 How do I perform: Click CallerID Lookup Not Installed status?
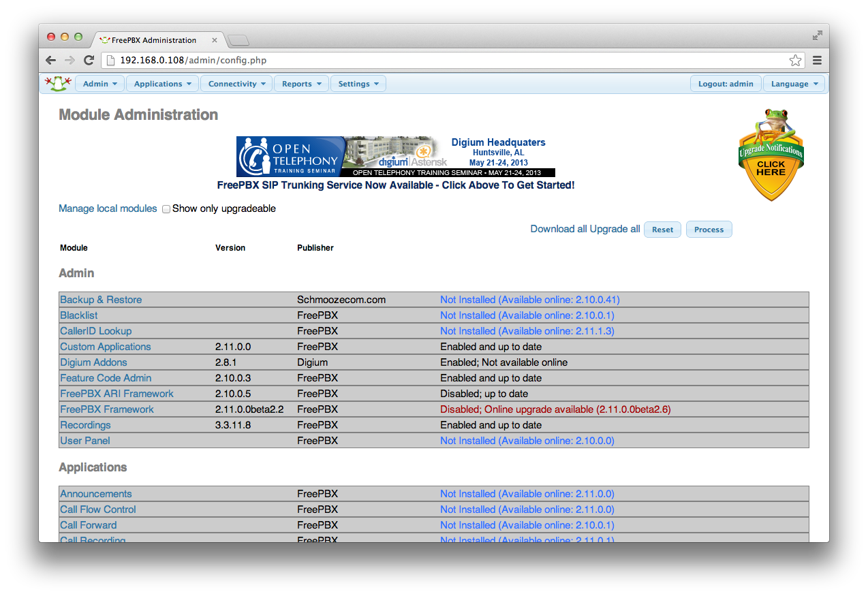pyautogui.click(x=527, y=331)
